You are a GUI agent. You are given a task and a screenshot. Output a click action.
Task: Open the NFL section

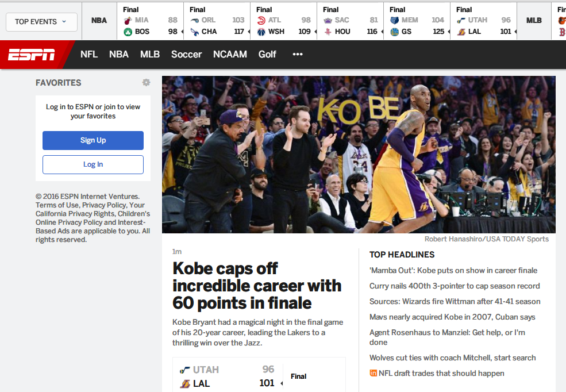pos(89,55)
